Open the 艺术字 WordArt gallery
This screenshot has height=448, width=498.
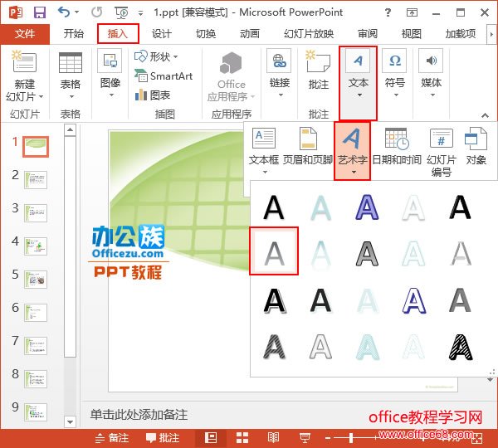[352, 151]
